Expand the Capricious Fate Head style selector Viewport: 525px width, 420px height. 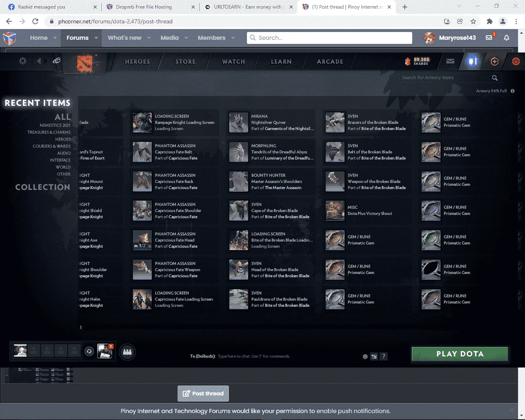149,246
